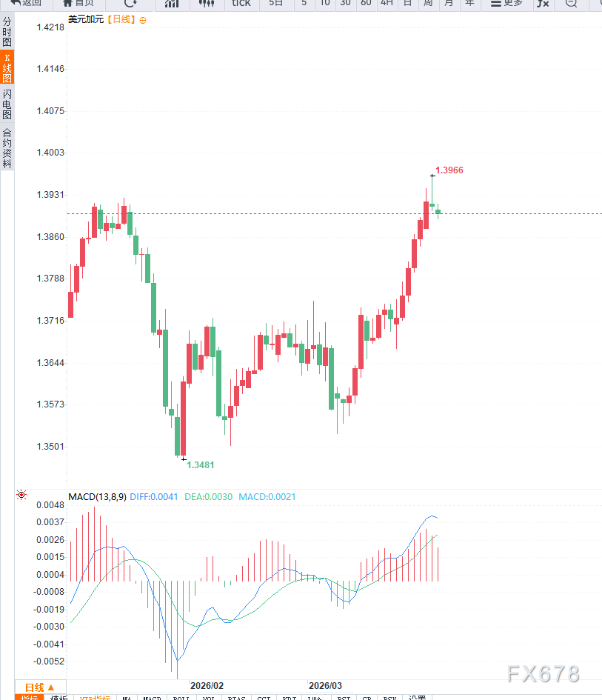Click the zoom out magnifier icon
This screenshot has height=700, width=602.
571,3
